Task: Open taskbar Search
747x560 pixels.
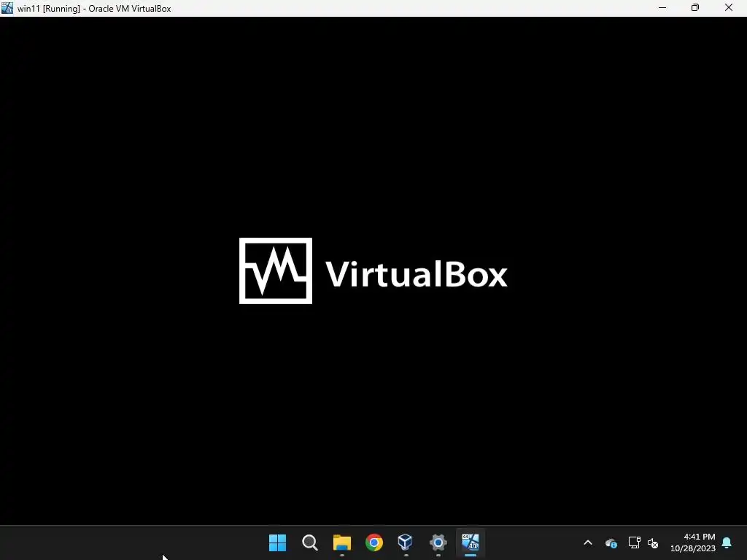Action: [309, 542]
